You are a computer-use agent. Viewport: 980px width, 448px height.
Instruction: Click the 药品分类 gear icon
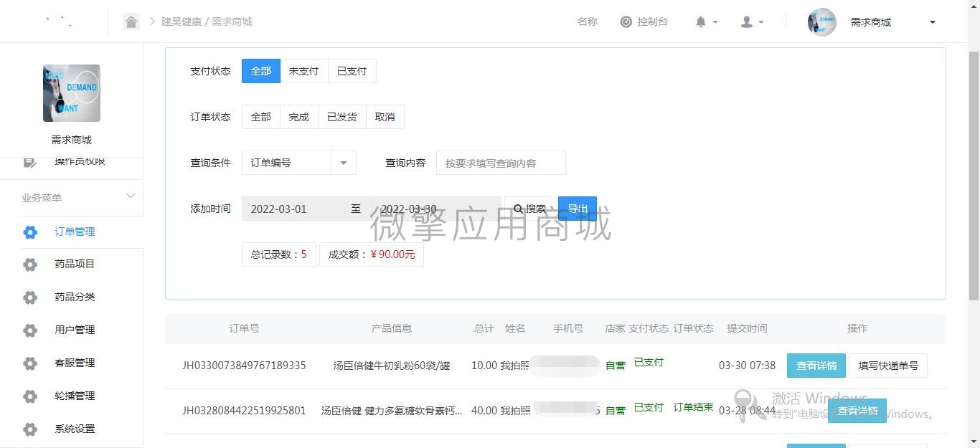point(30,297)
